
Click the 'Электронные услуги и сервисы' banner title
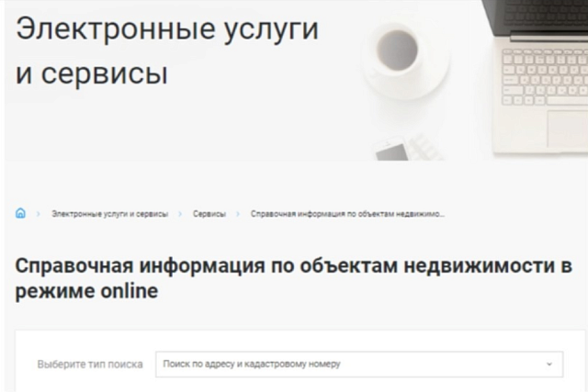(167, 50)
